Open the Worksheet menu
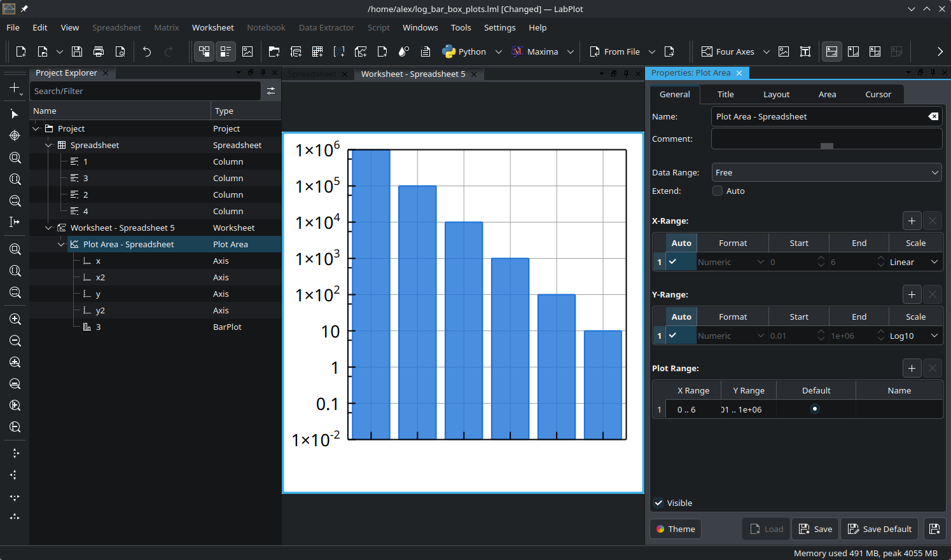Image resolution: width=951 pixels, height=560 pixels. (x=212, y=27)
